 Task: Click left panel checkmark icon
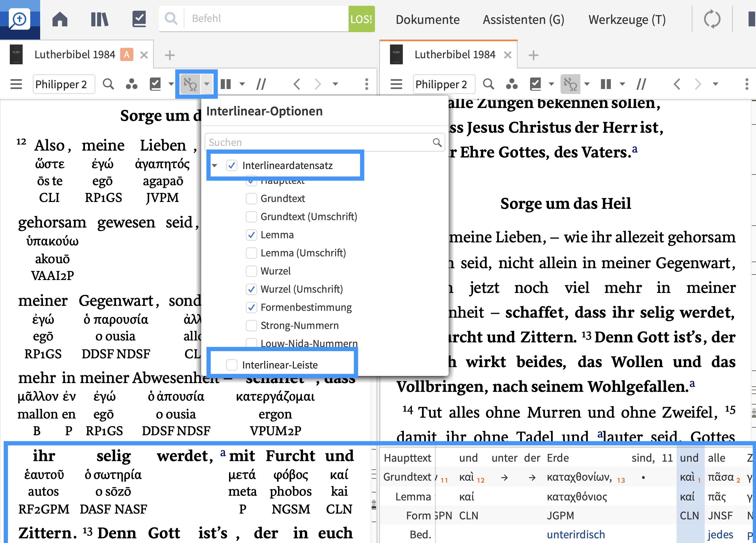click(155, 84)
